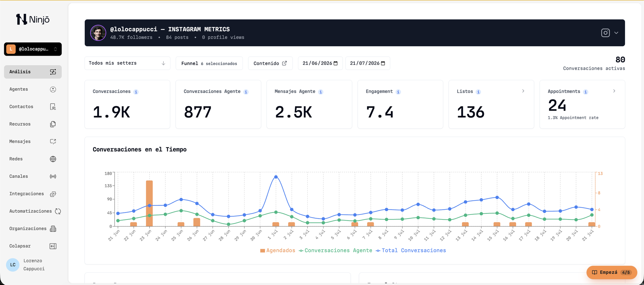Click the Integraciones plug icon

53,194
